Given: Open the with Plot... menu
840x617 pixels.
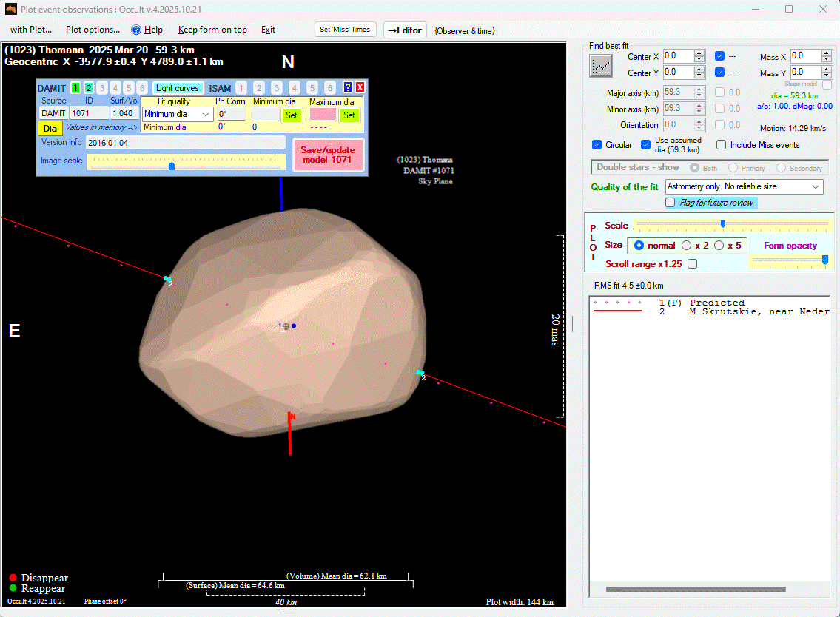Looking at the screenshot, I should tap(31, 30).
